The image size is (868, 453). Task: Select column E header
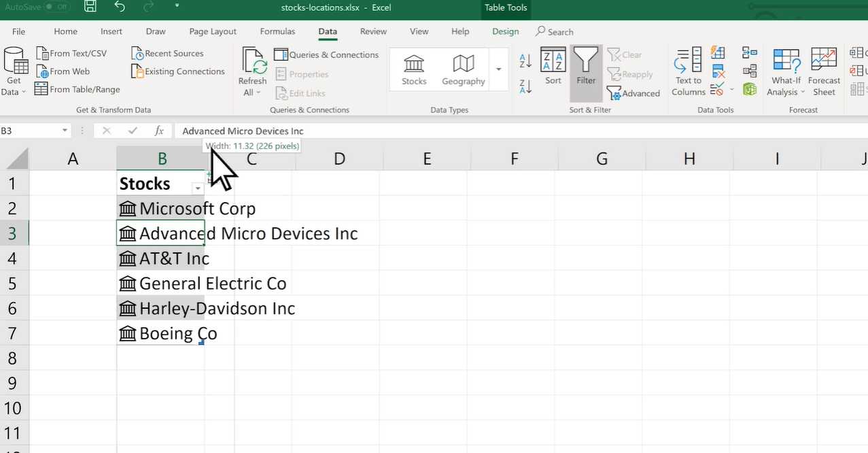click(x=427, y=158)
